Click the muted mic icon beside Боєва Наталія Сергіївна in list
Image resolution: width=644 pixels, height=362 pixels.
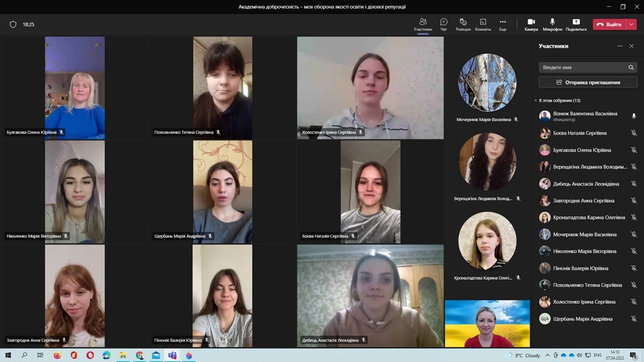pyautogui.click(x=634, y=133)
